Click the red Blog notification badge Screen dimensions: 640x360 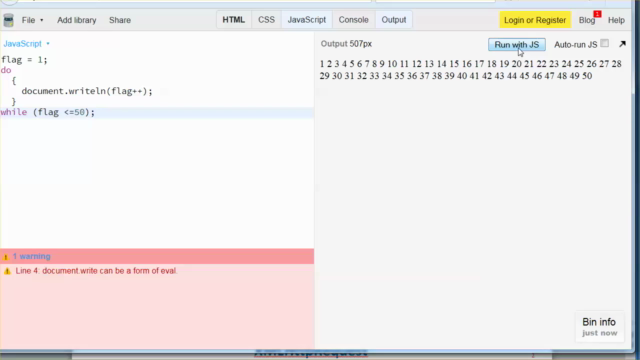597,14
